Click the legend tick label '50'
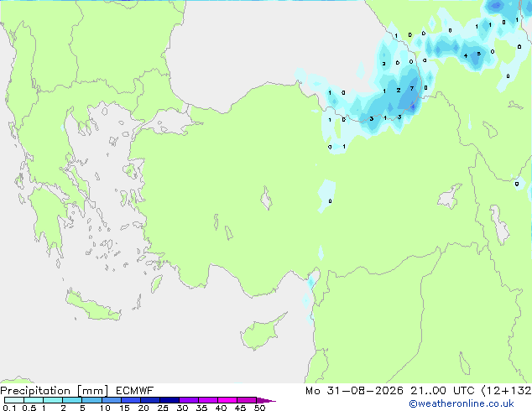 click(259, 408)
